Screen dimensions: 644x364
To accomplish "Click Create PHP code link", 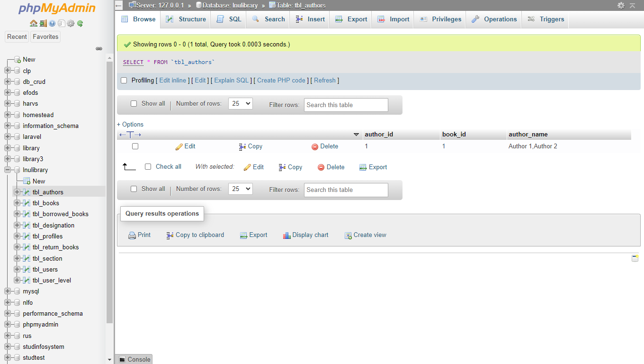I will (x=281, y=81).
